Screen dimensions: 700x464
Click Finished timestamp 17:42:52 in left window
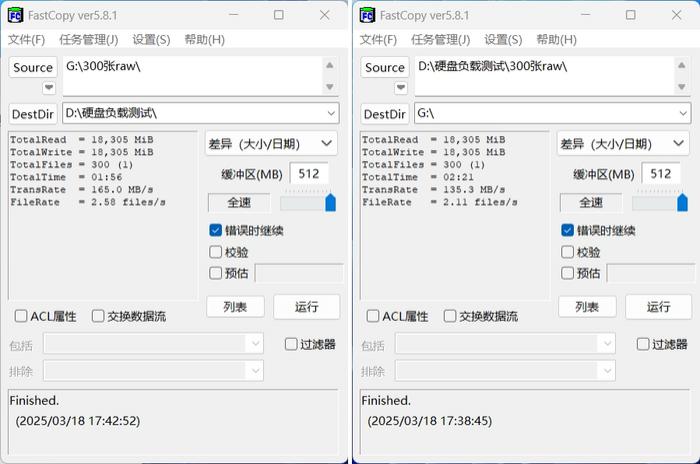pos(78,421)
